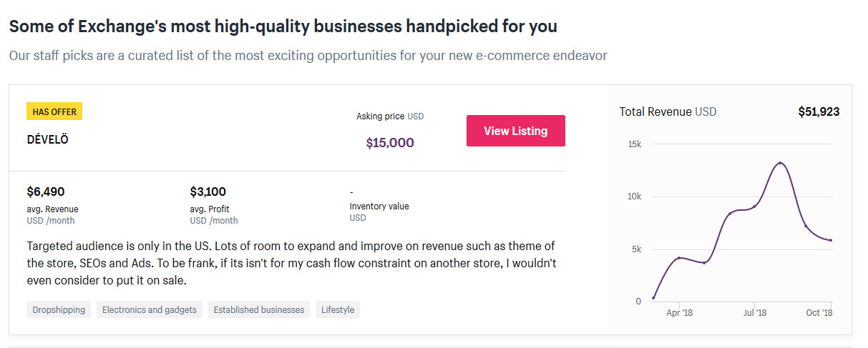Click the Total Revenue USD chart title
Viewport: 868px width, 348px height.
668,111
